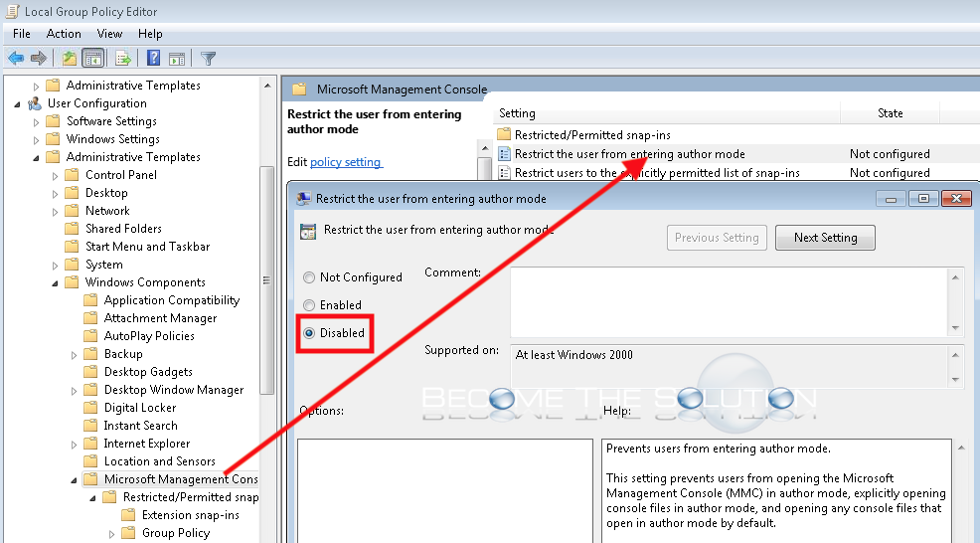Select the Disabled radio button
The image size is (980, 543).
tap(309, 333)
